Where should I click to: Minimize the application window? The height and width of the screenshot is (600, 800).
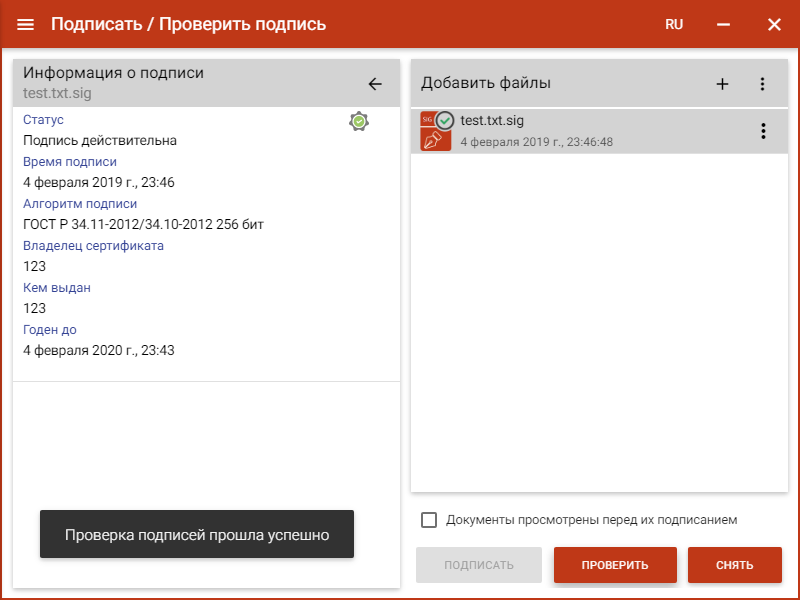(x=724, y=24)
